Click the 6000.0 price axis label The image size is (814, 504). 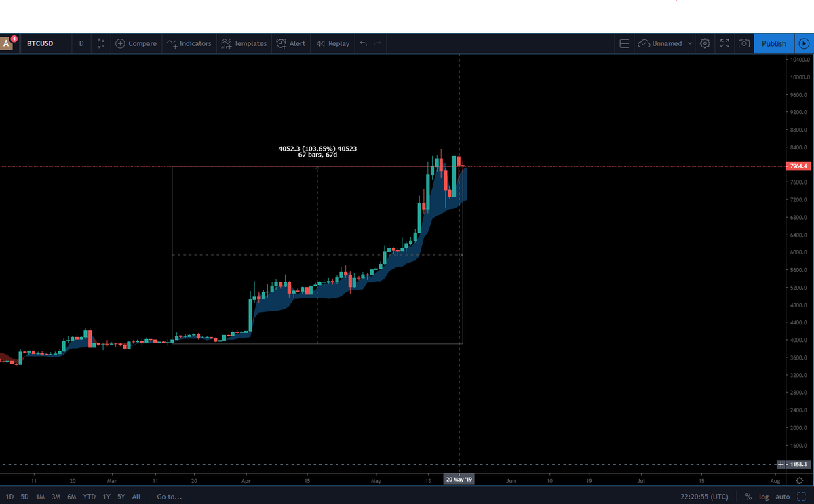tap(798, 252)
